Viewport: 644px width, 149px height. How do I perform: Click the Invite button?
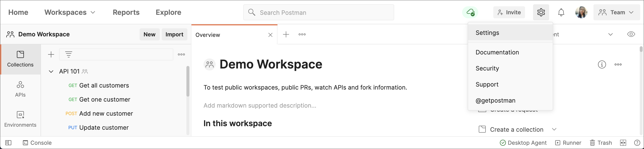point(509,12)
